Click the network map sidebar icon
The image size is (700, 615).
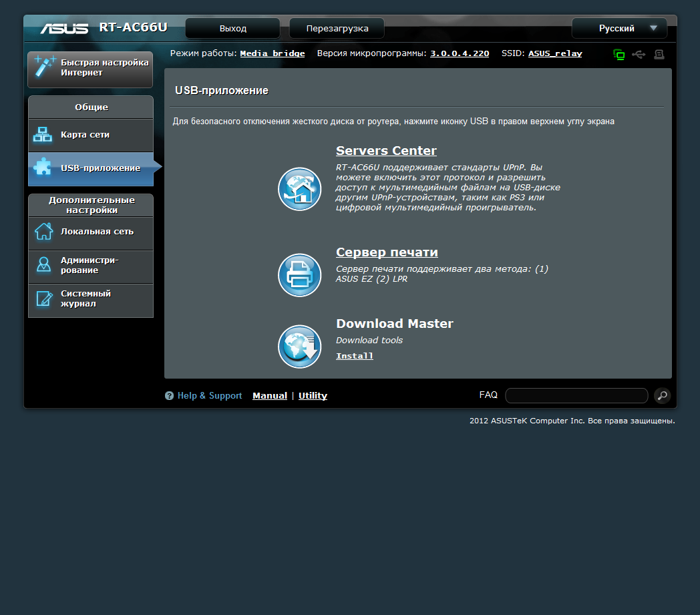click(x=43, y=134)
